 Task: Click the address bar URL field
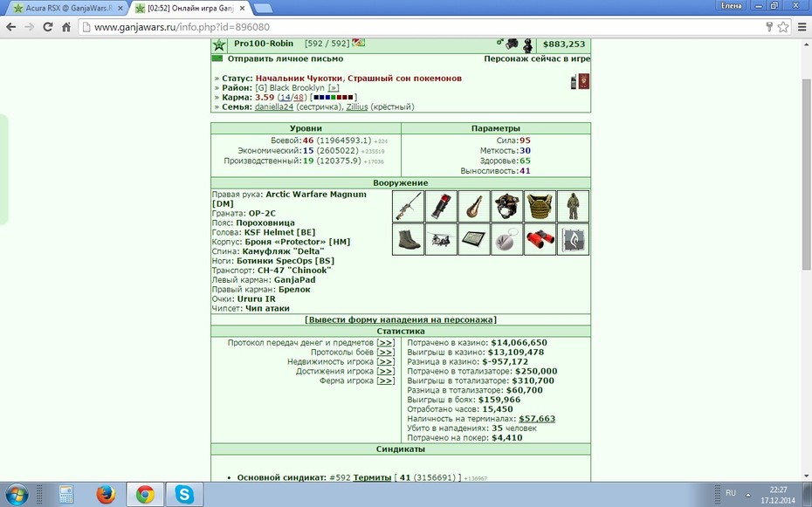(422, 27)
